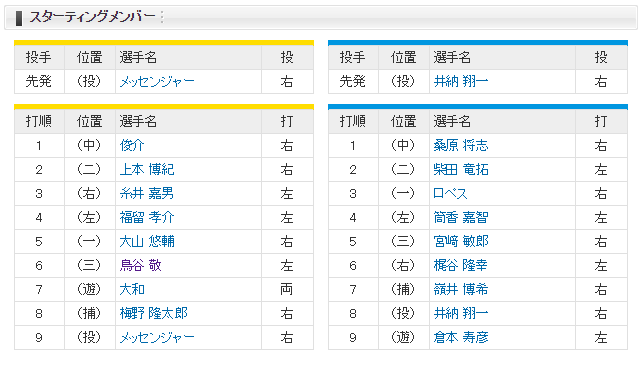Open catcher 梅野 隆太郎 link

(x=153, y=313)
